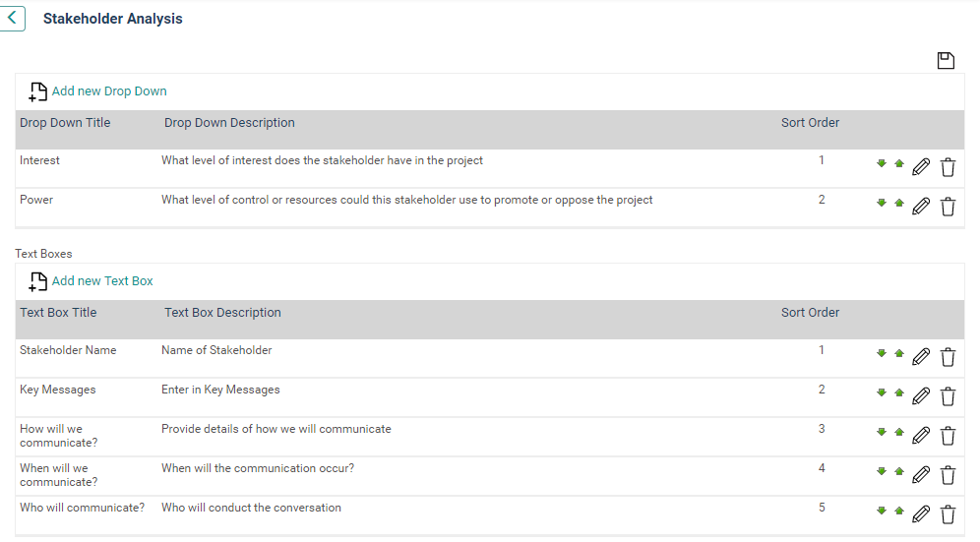This screenshot has width=980, height=542.
Task: Click the back arrow beside Stakeholder Analysis
Action: click(12, 18)
